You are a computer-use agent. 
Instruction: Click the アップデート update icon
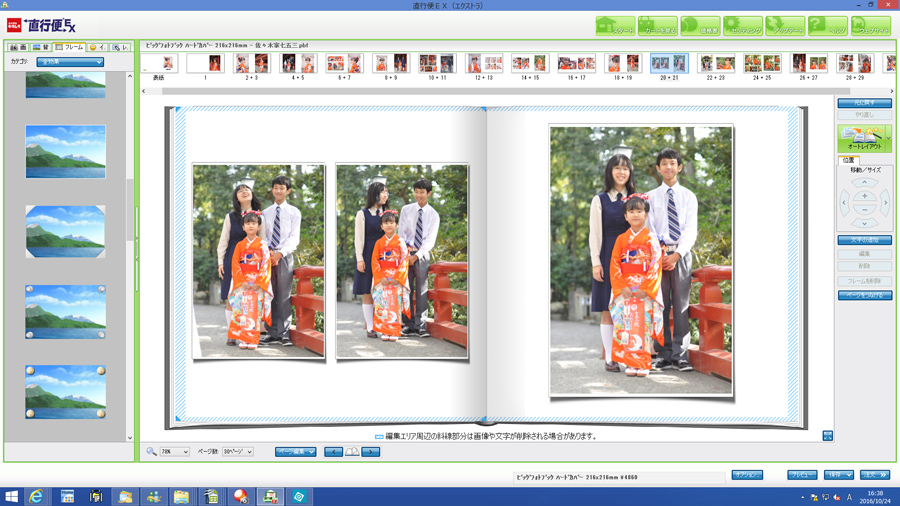coord(785,26)
